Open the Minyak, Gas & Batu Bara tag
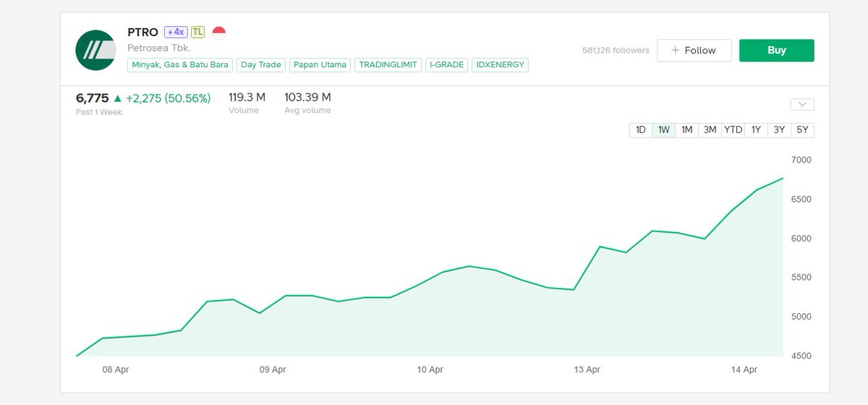Viewport: 868px width, 405px height. click(x=180, y=65)
